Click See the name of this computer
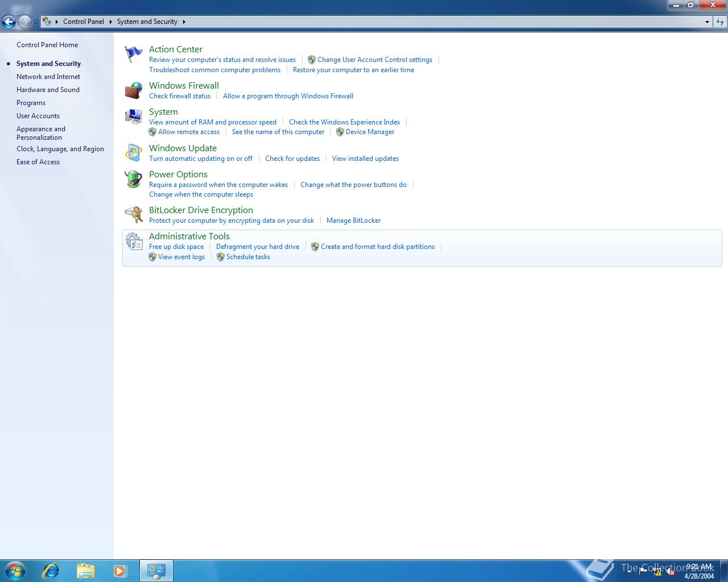Screen dimensions: 728x582 tap(278, 132)
